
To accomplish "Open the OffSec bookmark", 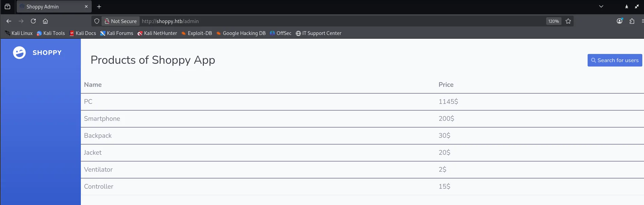I will (x=281, y=33).
